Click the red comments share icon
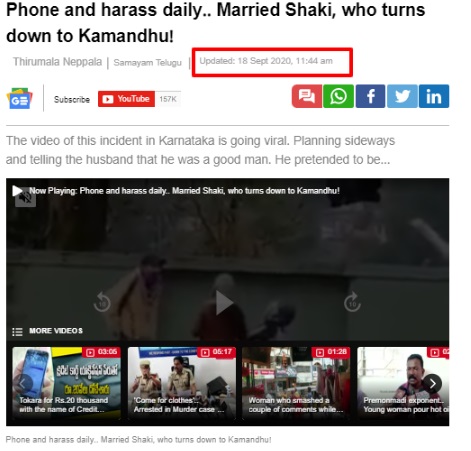The height and width of the screenshot is (451, 471). [x=307, y=96]
